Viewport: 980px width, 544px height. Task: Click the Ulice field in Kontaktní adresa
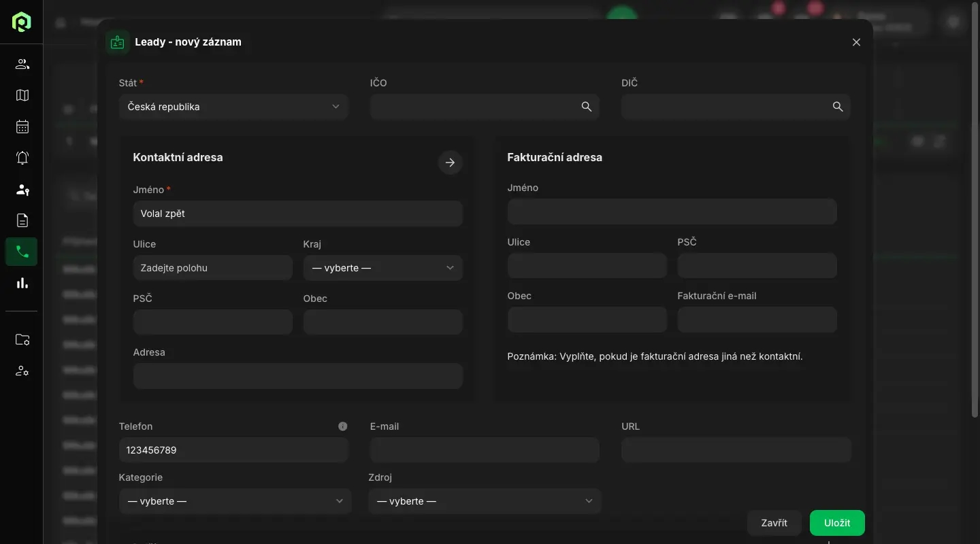[212, 268]
